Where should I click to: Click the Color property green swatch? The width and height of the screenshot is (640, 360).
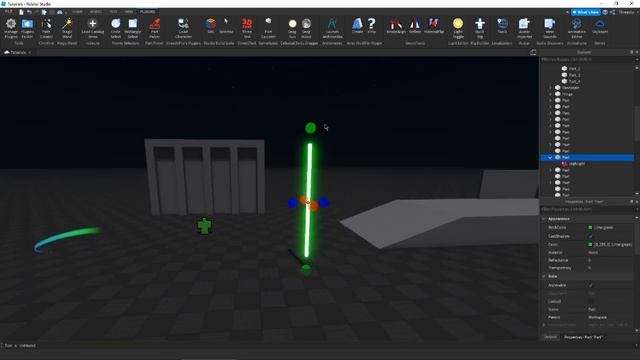pos(590,244)
